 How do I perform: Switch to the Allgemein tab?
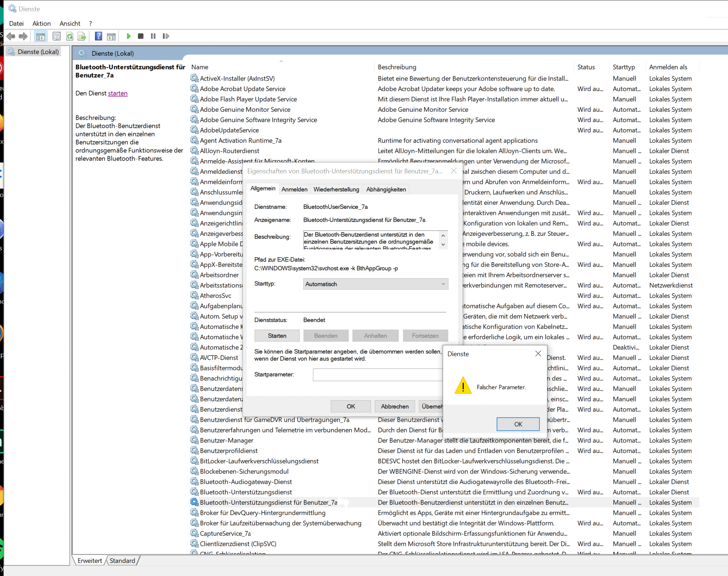pyautogui.click(x=263, y=189)
